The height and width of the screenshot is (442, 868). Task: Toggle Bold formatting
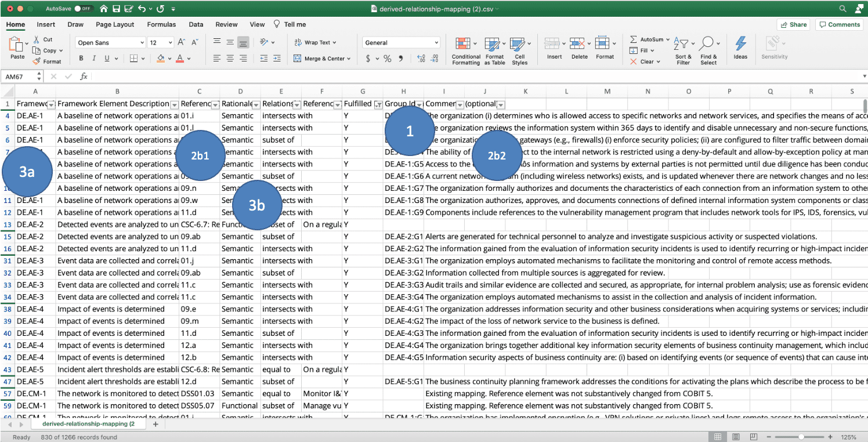click(81, 59)
